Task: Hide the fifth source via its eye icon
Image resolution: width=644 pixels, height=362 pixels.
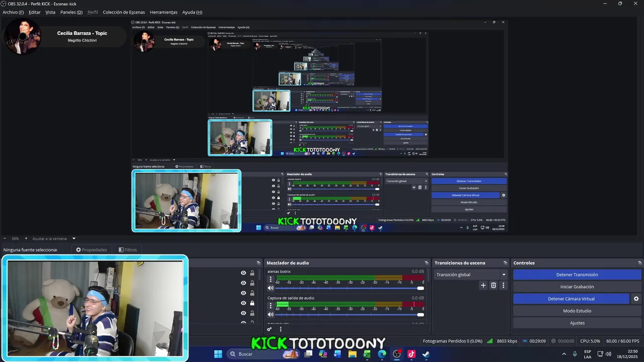Action: point(244,313)
